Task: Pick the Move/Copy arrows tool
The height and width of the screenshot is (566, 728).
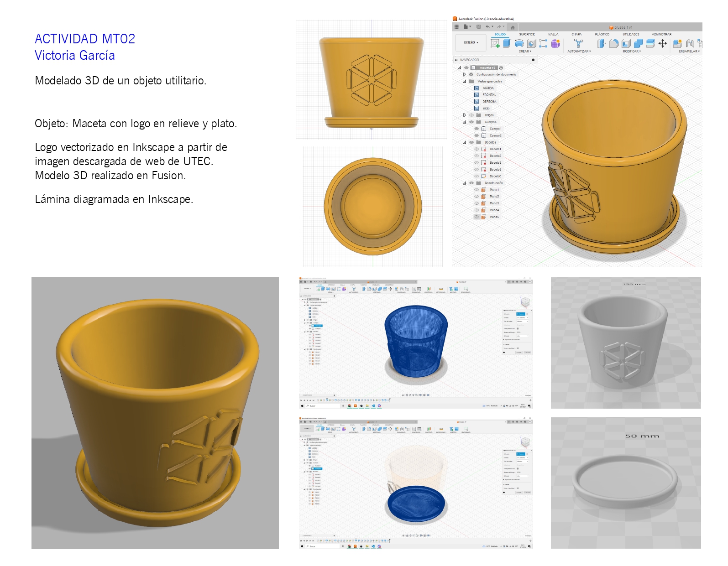Action: [663, 43]
